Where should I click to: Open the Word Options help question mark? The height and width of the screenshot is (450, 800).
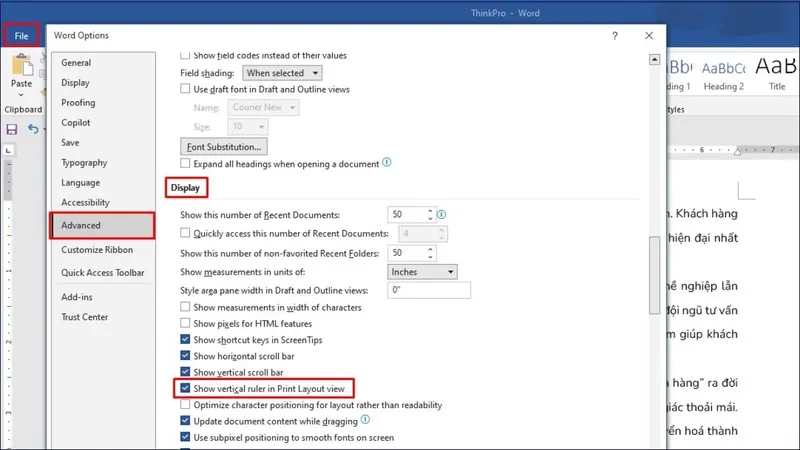click(615, 36)
